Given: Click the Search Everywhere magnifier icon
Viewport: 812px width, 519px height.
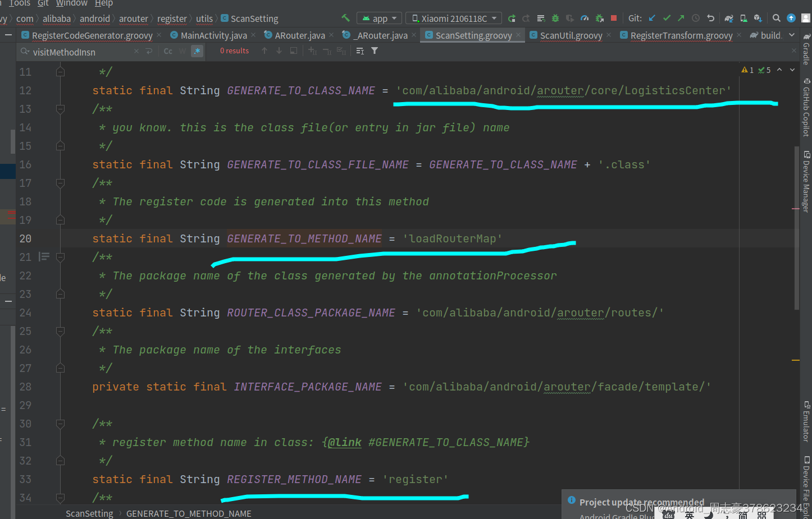Looking at the screenshot, I should 777,19.
